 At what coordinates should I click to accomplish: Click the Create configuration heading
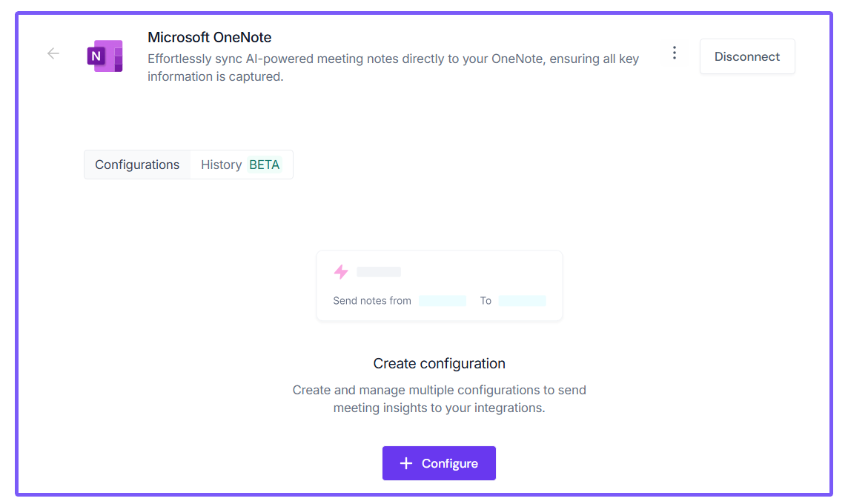tap(440, 363)
